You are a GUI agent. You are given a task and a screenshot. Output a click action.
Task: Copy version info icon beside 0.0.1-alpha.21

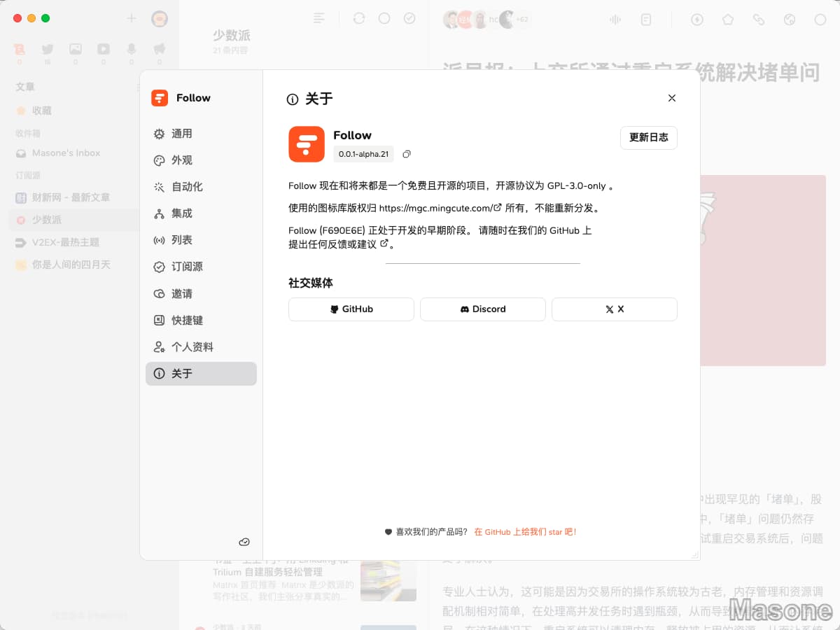pos(407,154)
